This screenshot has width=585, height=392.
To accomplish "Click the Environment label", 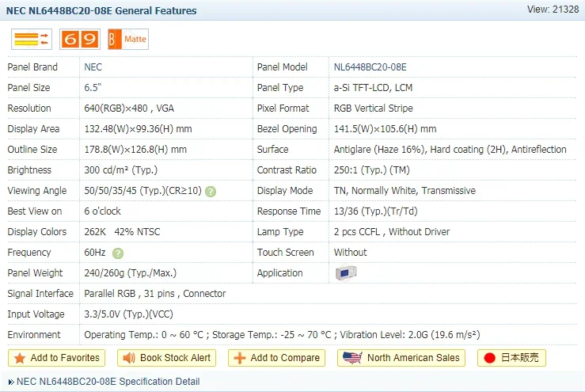I will coord(34,334).
